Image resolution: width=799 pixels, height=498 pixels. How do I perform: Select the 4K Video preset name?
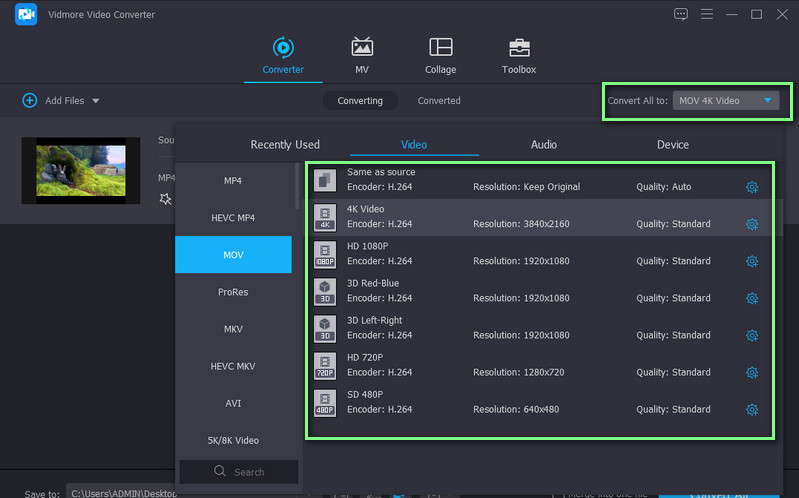click(x=365, y=209)
